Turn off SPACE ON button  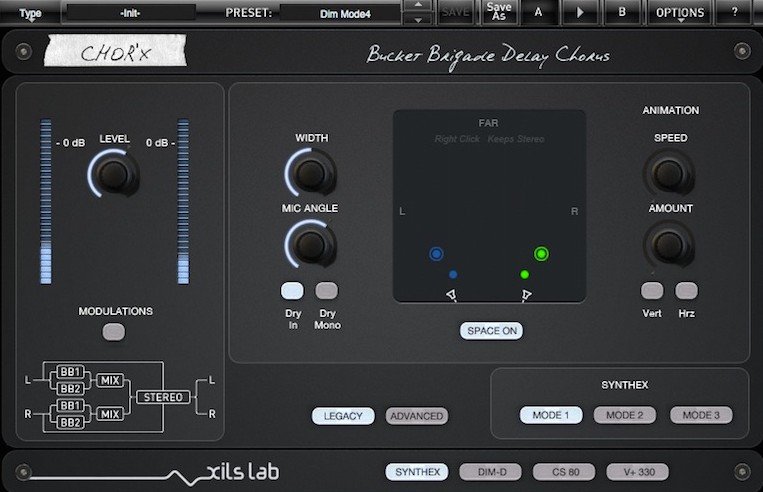click(491, 331)
